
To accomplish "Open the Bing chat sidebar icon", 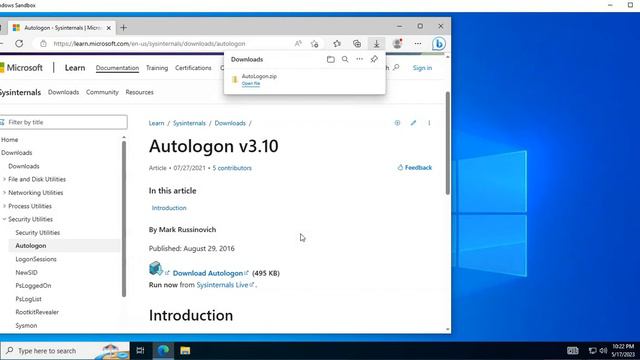I will tap(439, 44).
